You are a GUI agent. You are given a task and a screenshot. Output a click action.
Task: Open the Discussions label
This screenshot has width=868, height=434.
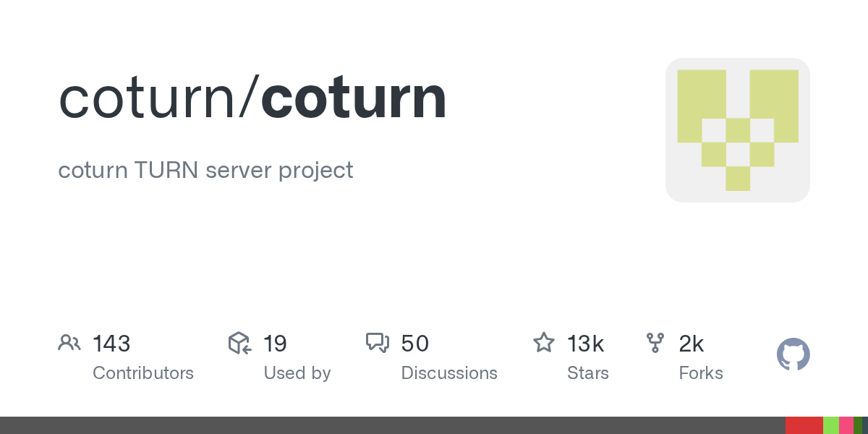[x=449, y=373]
